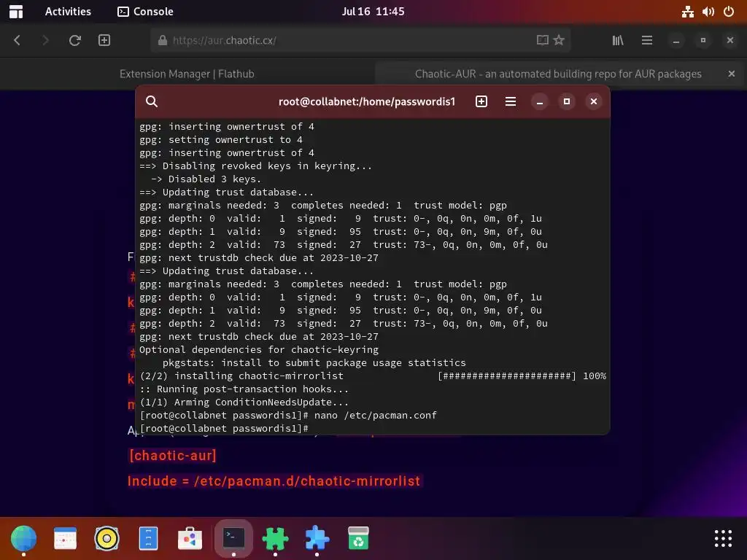Minimize the browser window
747x560 pixels.
(676, 41)
